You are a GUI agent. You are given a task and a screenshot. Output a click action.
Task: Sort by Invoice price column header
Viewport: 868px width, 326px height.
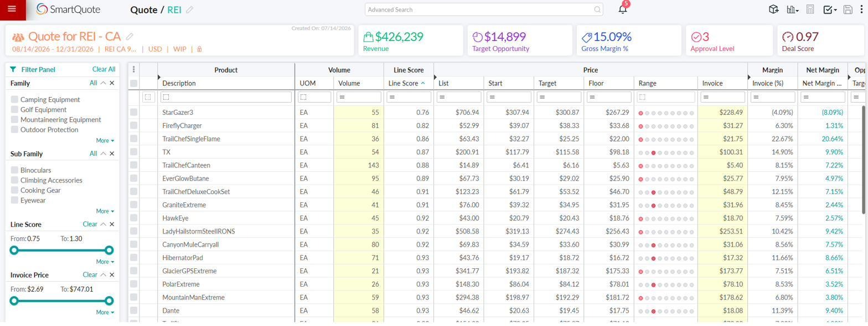click(722, 83)
